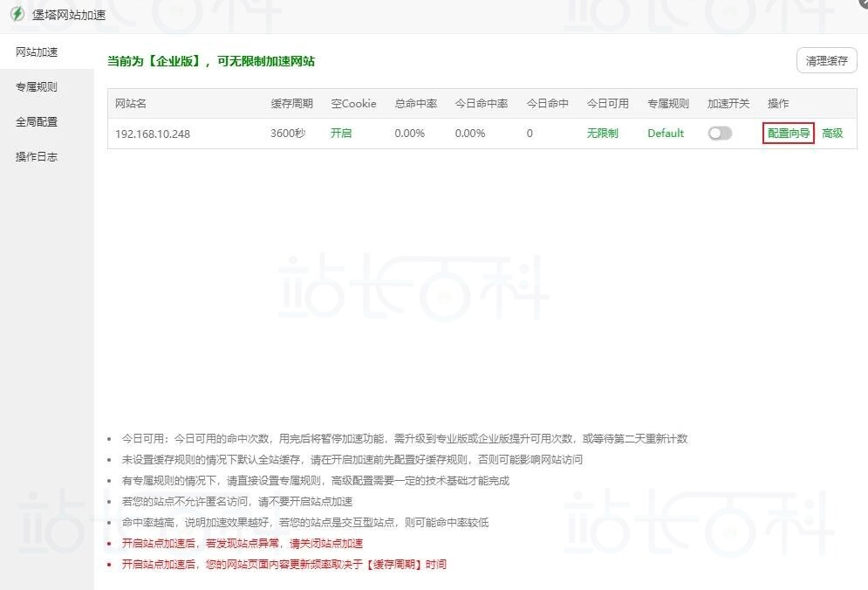Open 高级 advanced settings for the site
Screen dimensions: 868x590
point(832,133)
